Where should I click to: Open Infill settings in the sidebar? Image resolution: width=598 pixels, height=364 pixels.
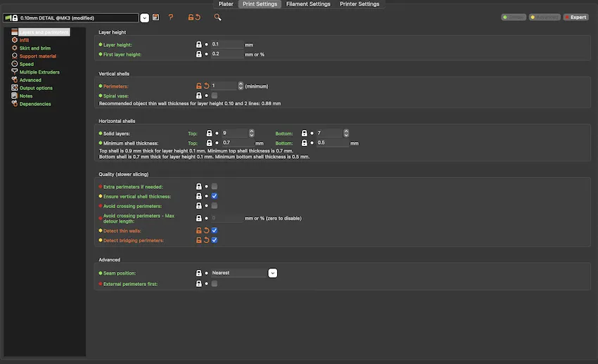[24, 40]
